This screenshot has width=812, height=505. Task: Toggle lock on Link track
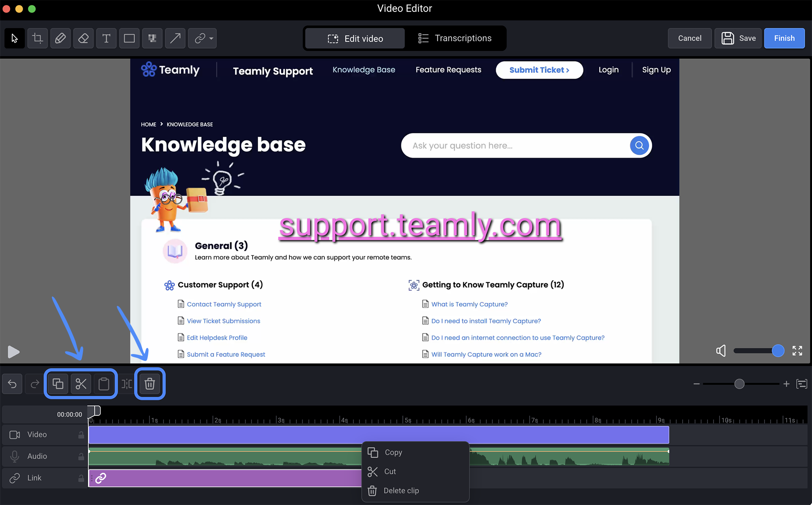pyautogui.click(x=81, y=478)
